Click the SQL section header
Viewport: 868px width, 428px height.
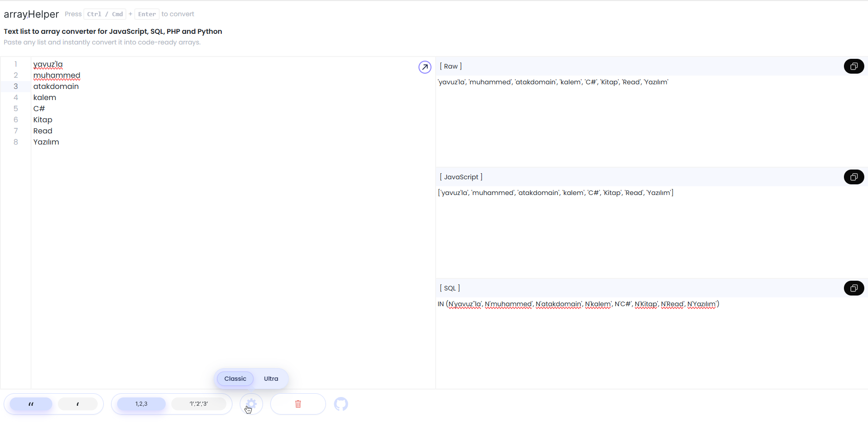[x=450, y=288]
